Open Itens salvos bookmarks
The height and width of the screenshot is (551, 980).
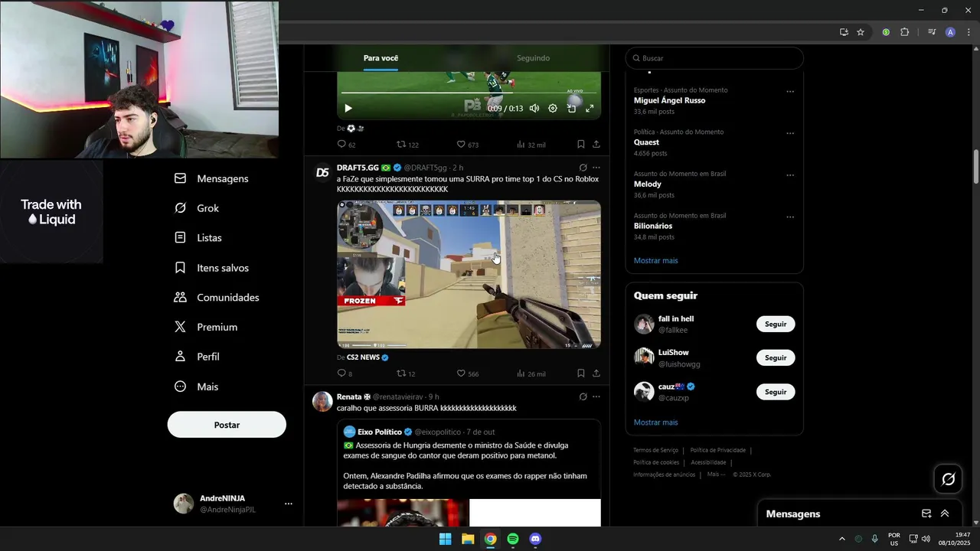point(211,268)
